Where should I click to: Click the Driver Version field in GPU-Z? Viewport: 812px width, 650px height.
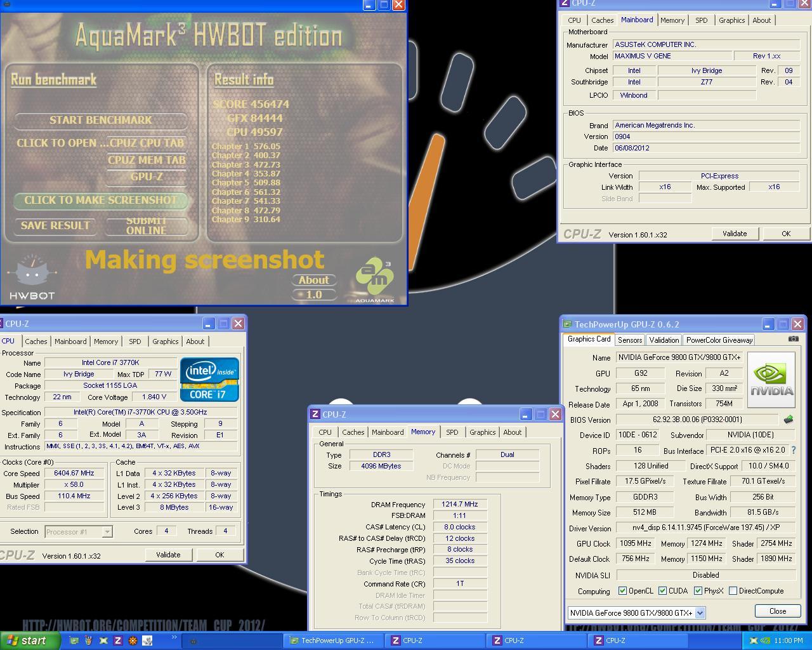click(706, 527)
